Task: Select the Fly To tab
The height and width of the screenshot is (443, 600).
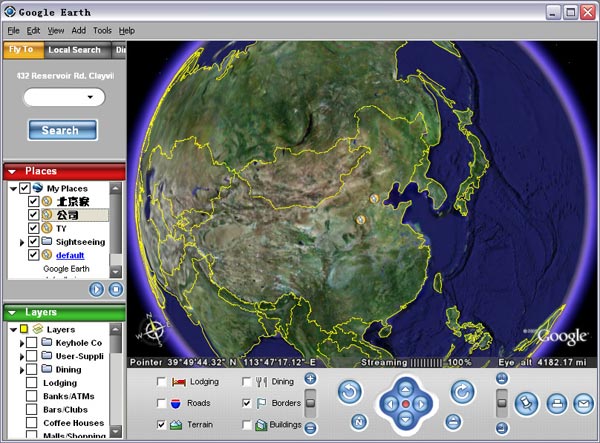Action: pyautogui.click(x=23, y=50)
